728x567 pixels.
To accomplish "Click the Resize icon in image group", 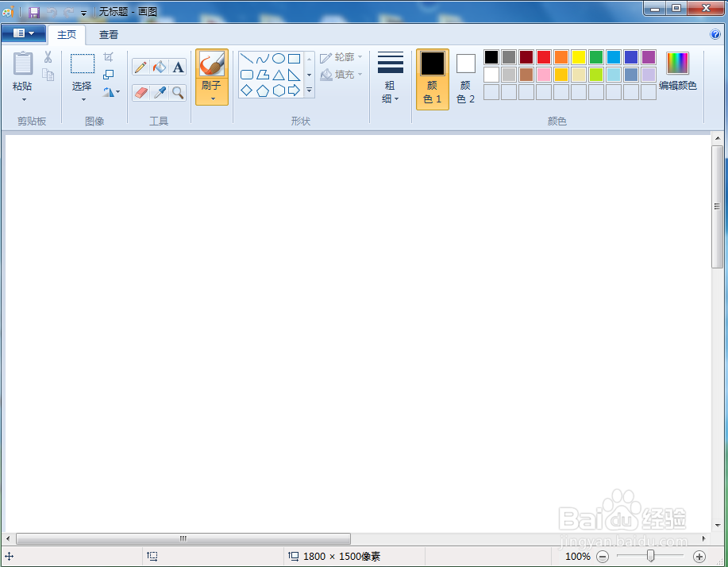I will [108, 75].
